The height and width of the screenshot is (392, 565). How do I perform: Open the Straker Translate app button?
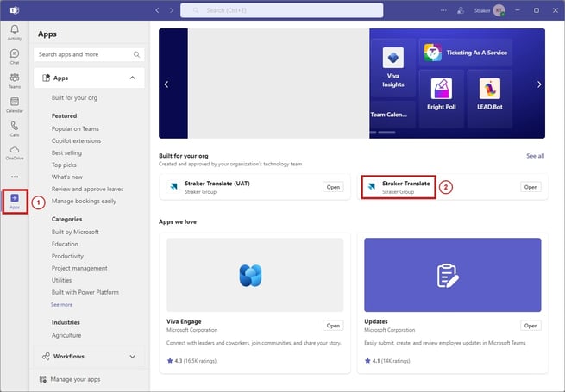pos(530,187)
